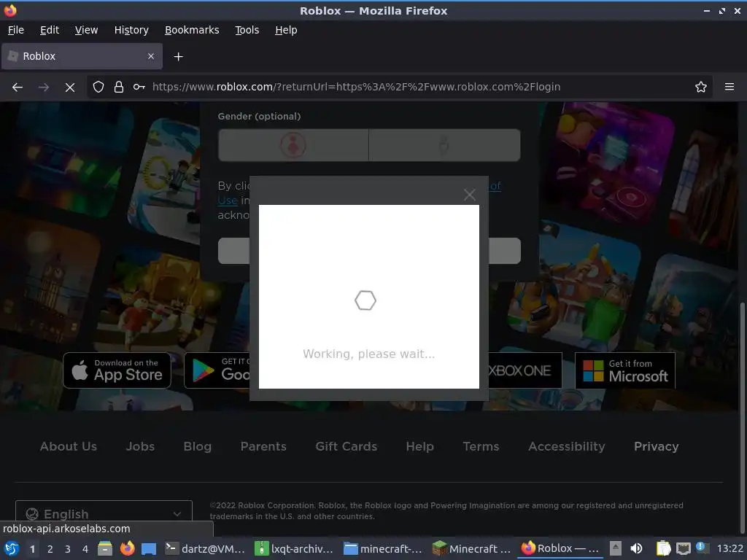Open the View menu
The image size is (747, 560).
click(86, 30)
